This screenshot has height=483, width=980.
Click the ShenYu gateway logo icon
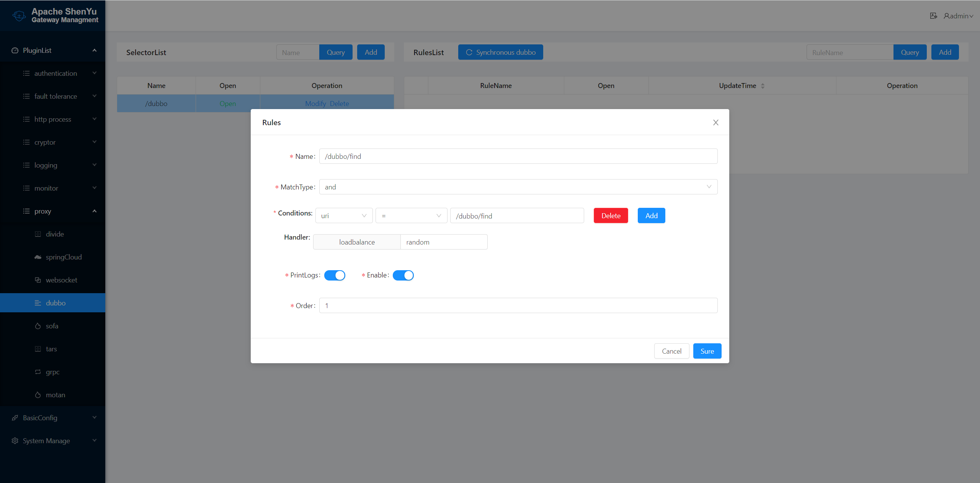point(19,16)
